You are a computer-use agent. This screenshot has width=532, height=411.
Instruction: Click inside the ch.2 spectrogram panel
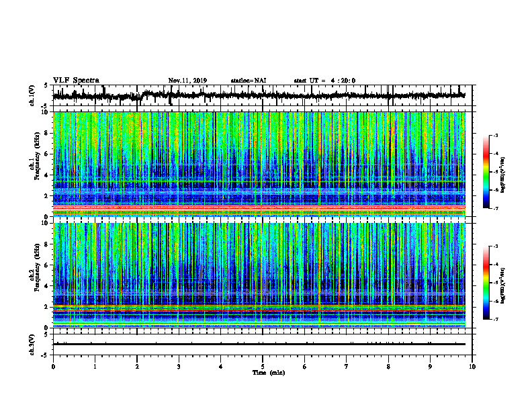pos(259,275)
